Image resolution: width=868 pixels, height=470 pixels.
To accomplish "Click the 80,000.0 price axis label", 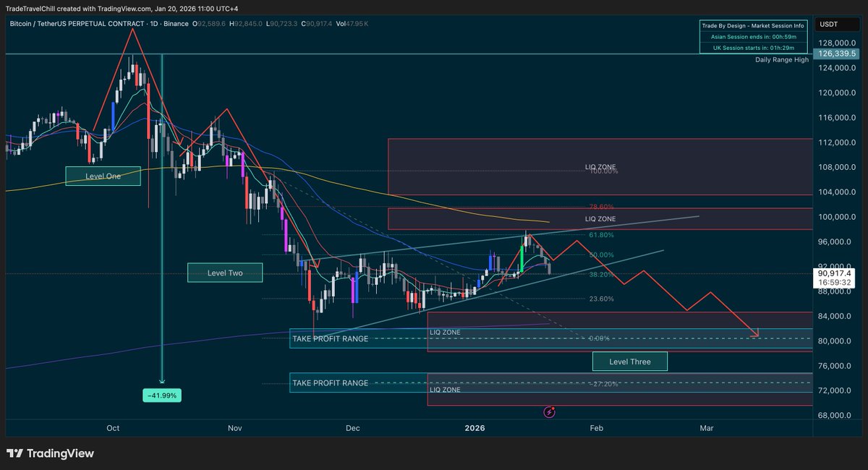I will coord(835,341).
